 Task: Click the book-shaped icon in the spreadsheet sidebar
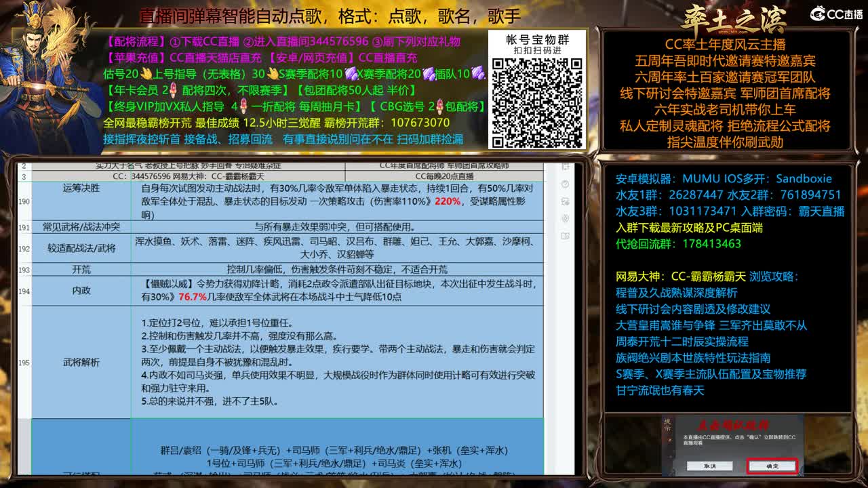(x=565, y=236)
